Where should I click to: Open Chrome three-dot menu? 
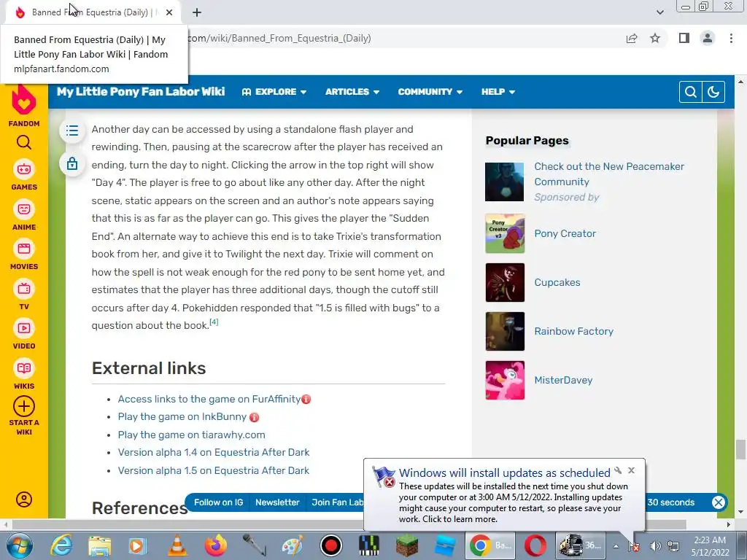click(731, 39)
